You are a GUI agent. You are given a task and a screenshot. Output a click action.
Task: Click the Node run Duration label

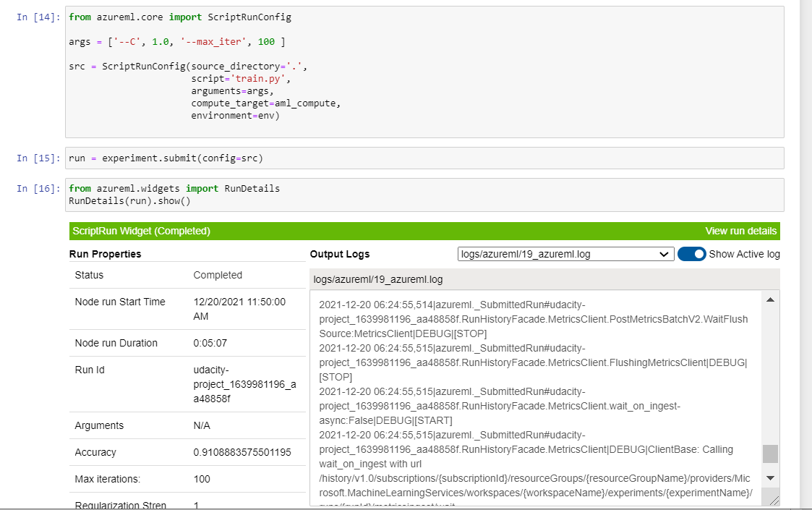(116, 343)
